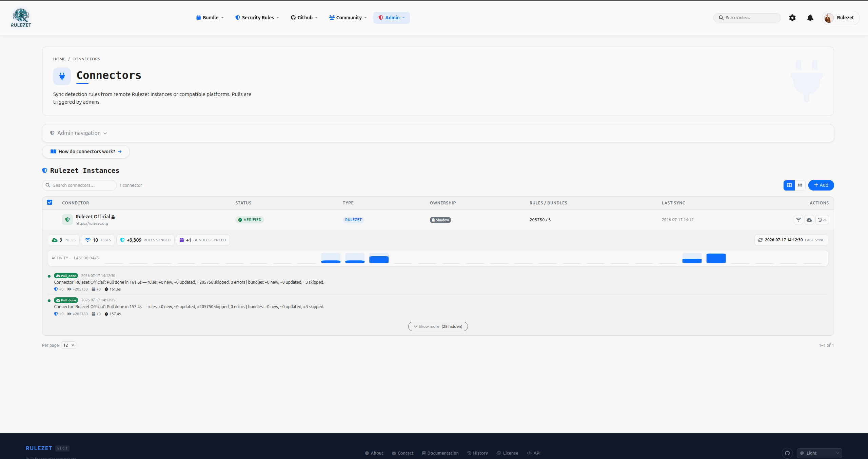Screen dimensions: 868x459
Task: Open the notifications bell
Action: tap(810, 18)
